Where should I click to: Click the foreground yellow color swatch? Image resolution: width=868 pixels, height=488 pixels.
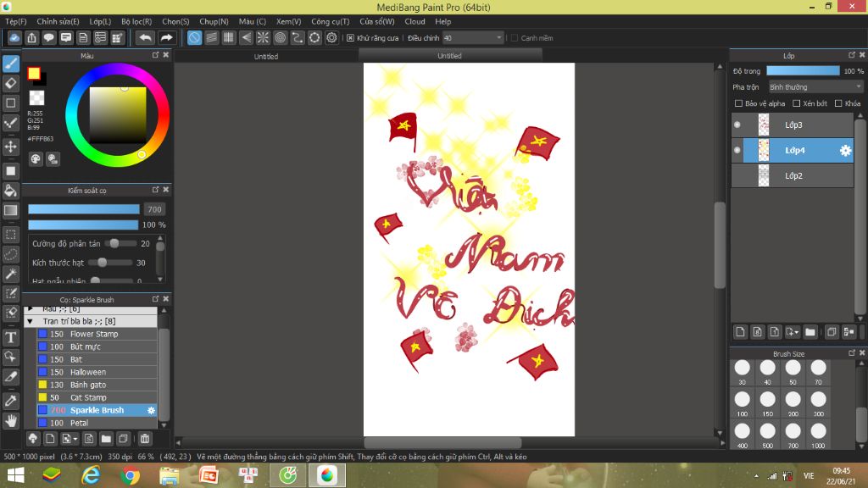click(34, 73)
